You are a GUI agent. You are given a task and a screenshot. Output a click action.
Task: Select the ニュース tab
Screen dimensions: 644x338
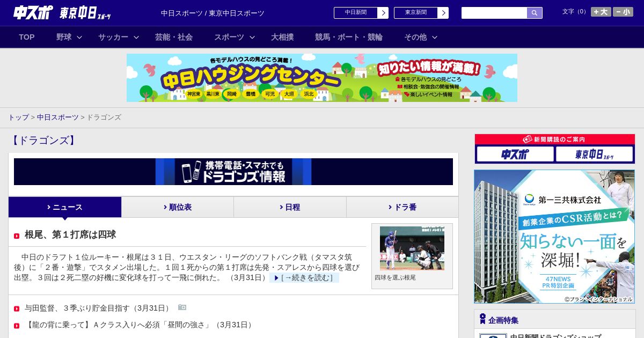[x=65, y=207]
